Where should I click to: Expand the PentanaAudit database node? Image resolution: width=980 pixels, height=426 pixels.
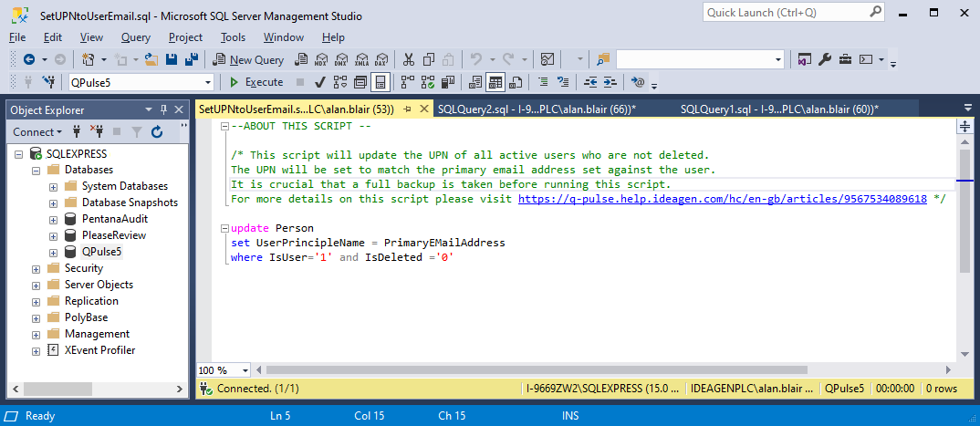coord(53,219)
